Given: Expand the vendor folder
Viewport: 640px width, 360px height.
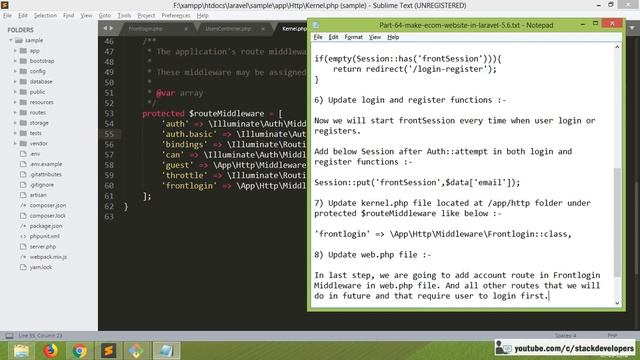Looking at the screenshot, I should [16, 143].
